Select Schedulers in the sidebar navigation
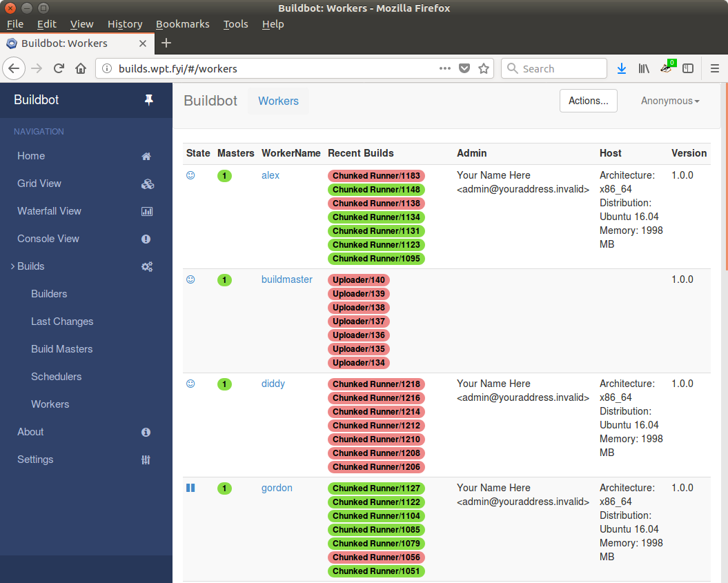Viewport: 728px width, 583px height. click(56, 377)
